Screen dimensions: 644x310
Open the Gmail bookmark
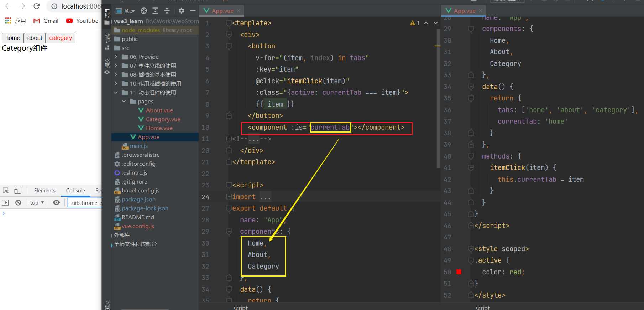point(46,21)
